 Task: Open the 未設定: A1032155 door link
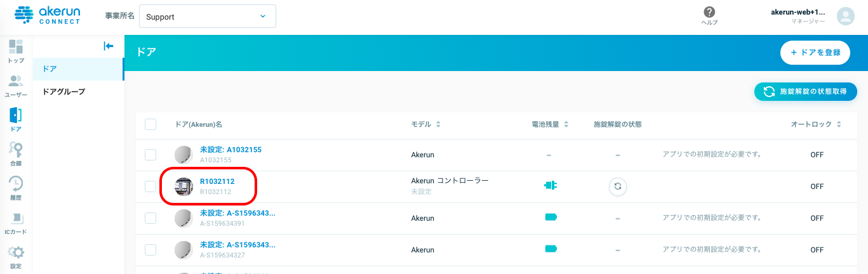tap(230, 150)
